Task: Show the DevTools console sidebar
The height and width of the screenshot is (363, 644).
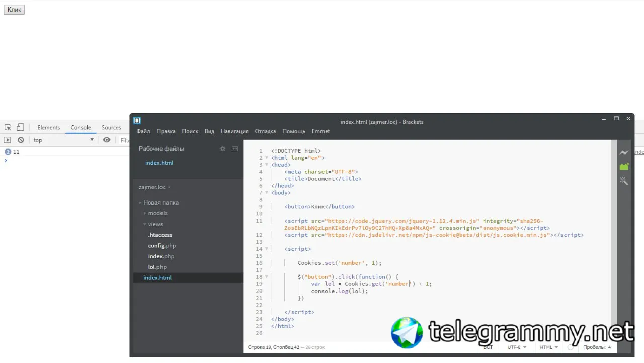Action: click(8, 140)
